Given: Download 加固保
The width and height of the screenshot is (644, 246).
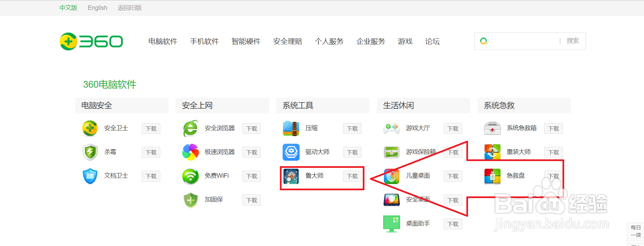Looking at the screenshot, I should tap(251, 200).
